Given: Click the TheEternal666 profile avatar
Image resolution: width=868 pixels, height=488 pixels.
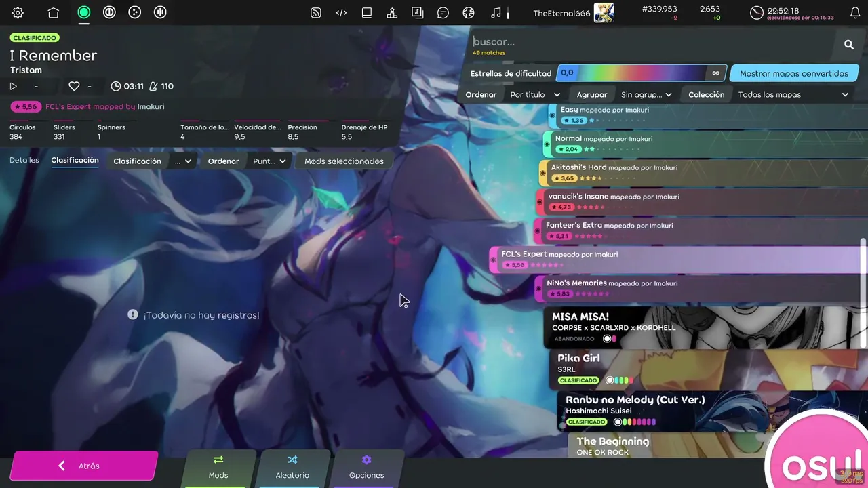Looking at the screenshot, I should [604, 12].
